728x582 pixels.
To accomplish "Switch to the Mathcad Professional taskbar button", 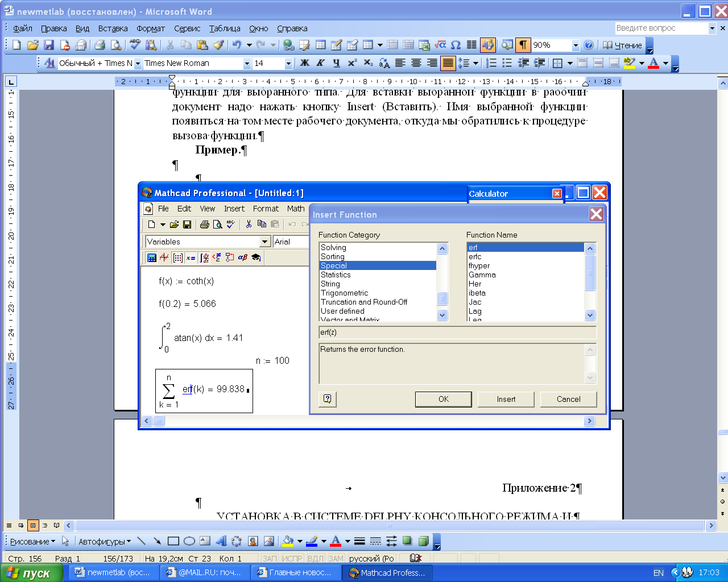I will pos(388,573).
